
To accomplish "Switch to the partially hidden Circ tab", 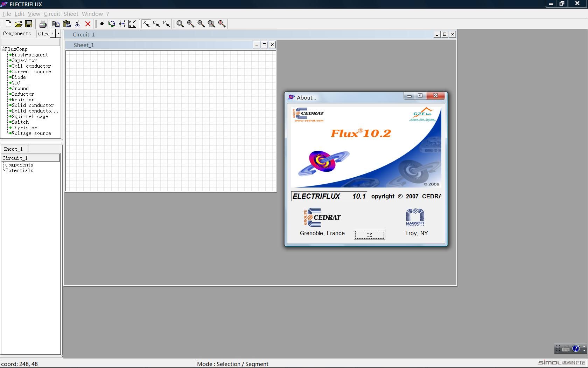I will [44, 34].
